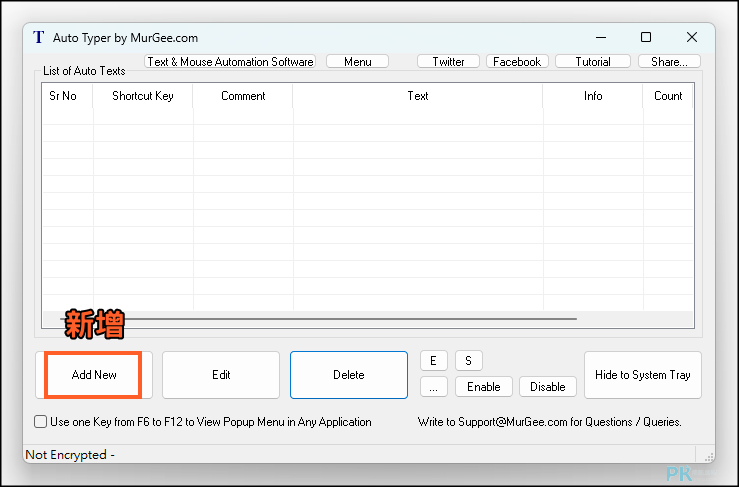Click the Share... button
The width and height of the screenshot is (739, 487).
coord(669,61)
